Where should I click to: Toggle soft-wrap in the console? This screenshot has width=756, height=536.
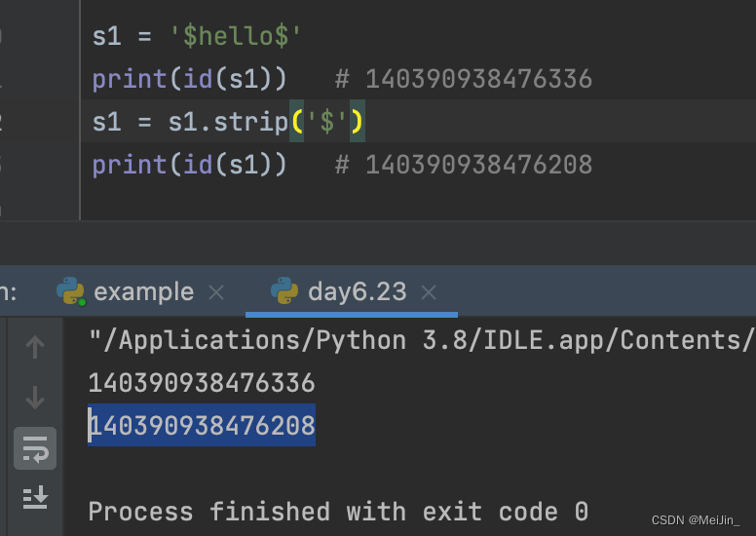(x=35, y=448)
